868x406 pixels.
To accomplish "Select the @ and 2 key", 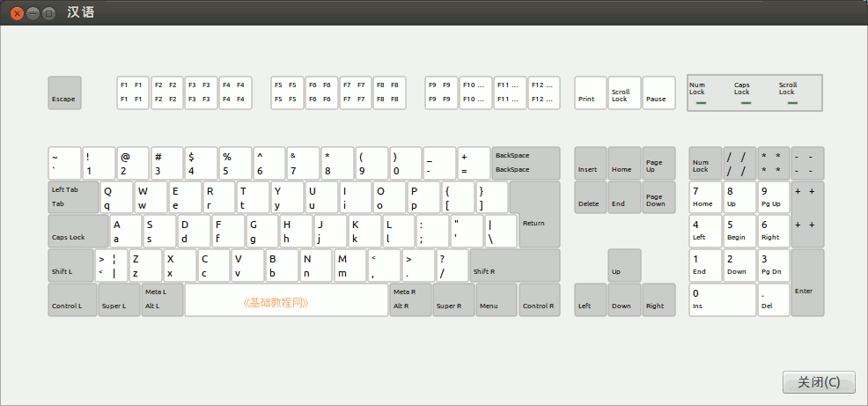I will (133, 164).
